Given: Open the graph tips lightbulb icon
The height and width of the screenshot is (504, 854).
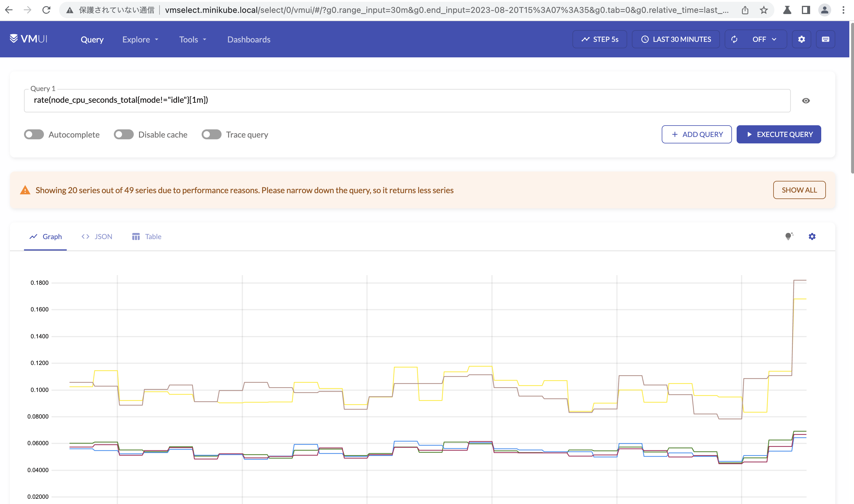Looking at the screenshot, I should [789, 236].
